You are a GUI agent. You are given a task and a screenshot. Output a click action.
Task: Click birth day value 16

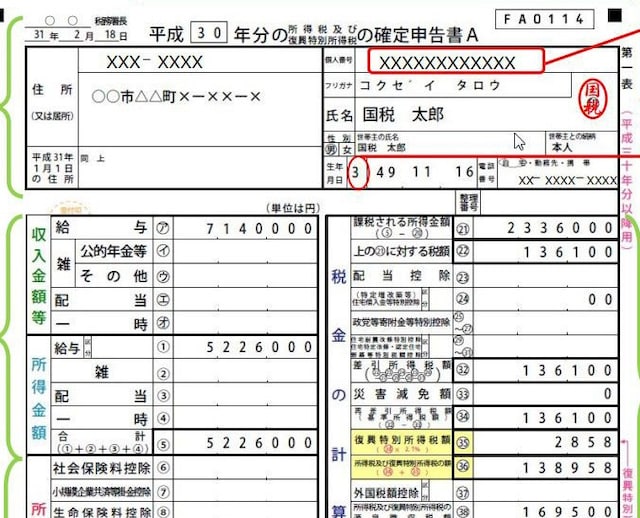click(464, 172)
